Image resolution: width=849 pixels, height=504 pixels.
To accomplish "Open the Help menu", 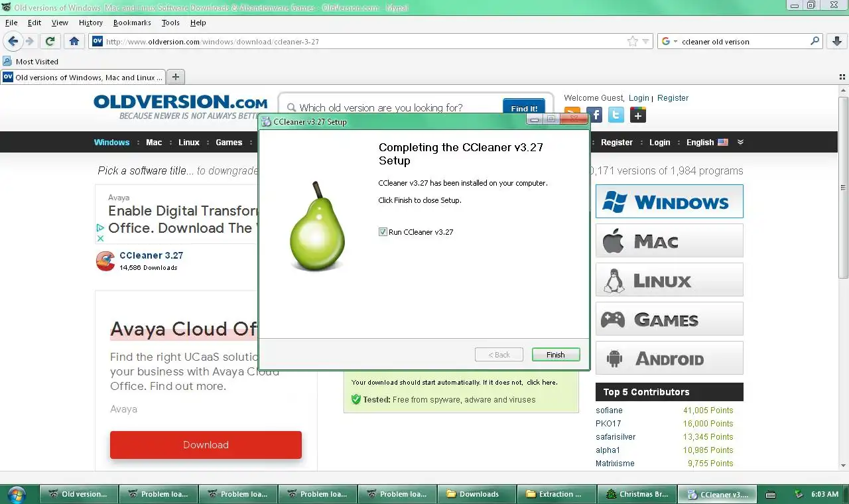I will click(198, 23).
